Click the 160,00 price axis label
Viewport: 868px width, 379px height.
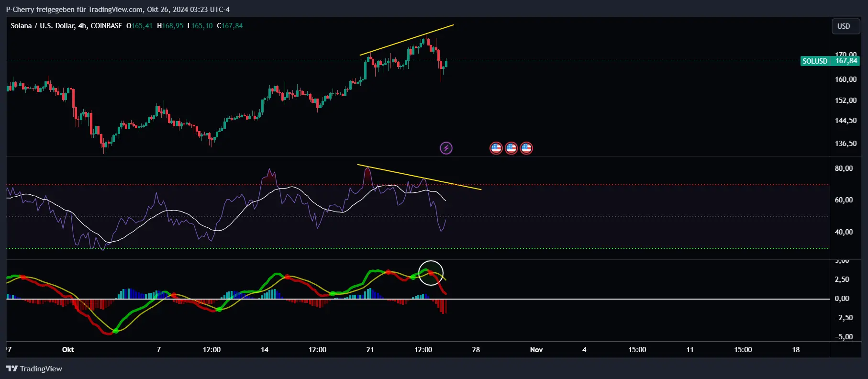point(846,79)
